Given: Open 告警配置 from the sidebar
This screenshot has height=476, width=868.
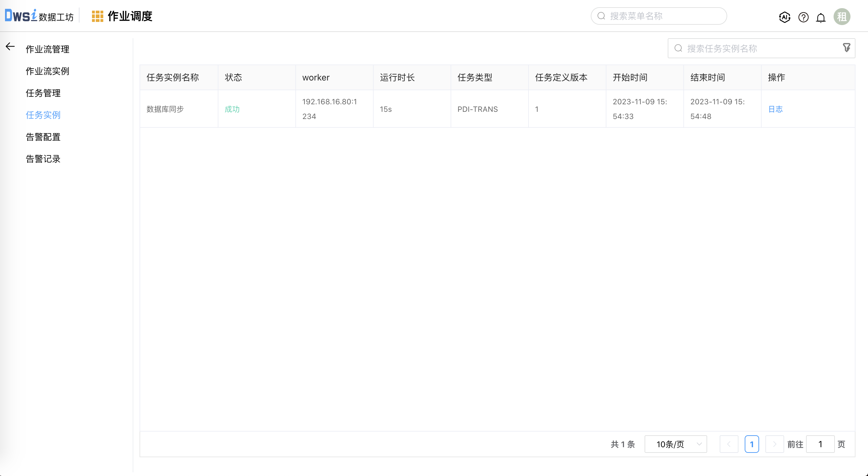Looking at the screenshot, I should 43,137.
